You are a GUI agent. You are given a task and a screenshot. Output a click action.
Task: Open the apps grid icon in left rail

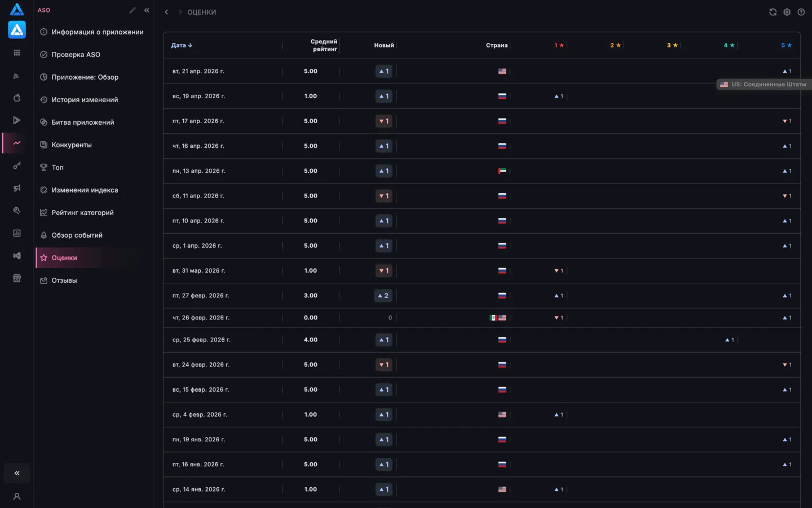[17, 52]
